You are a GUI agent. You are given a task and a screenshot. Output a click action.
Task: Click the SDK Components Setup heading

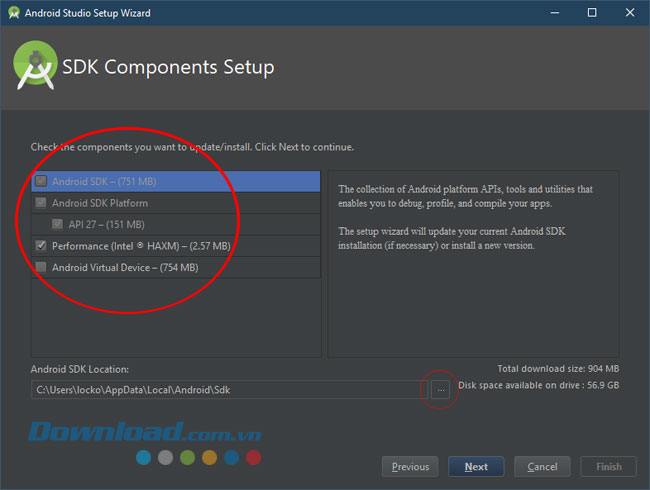click(168, 67)
